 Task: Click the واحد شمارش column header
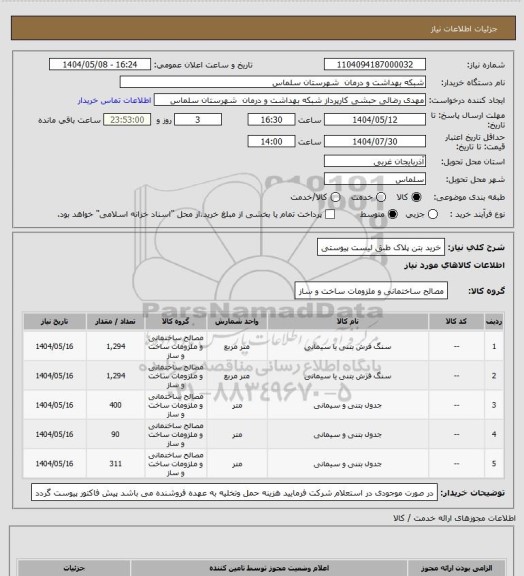(237, 322)
